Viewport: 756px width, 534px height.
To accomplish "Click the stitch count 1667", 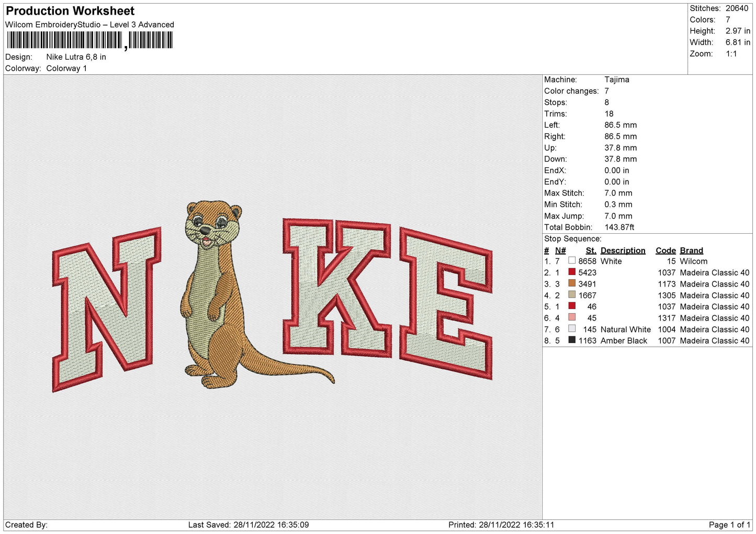I will (x=587, y=295).
